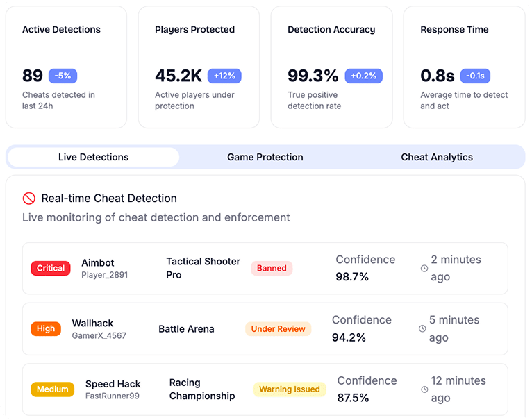Click clock icon next to 5 minutes ago
Image resolution: width=532 pixels, height=420 pixels.
click(422, 329)
